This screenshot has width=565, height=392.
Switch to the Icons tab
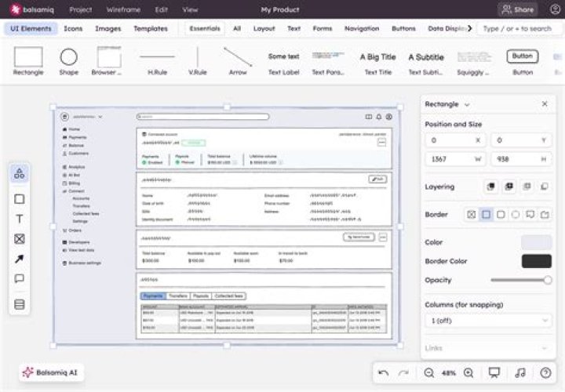[73, 28]
